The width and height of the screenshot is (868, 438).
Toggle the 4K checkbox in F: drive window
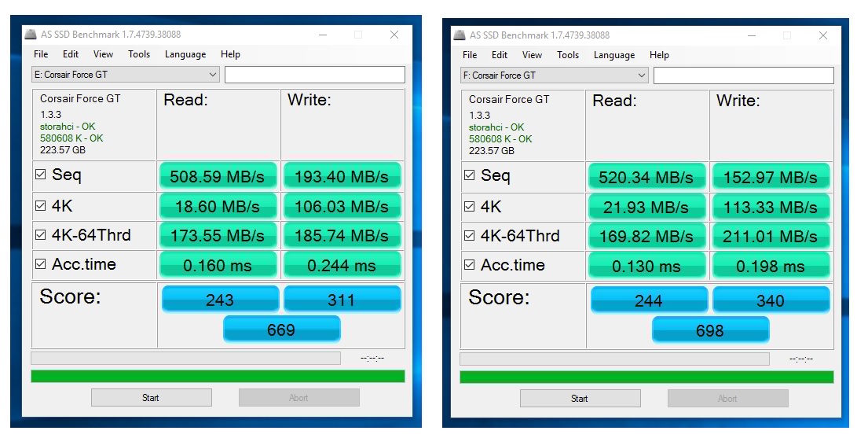click(x=470, y=206)
